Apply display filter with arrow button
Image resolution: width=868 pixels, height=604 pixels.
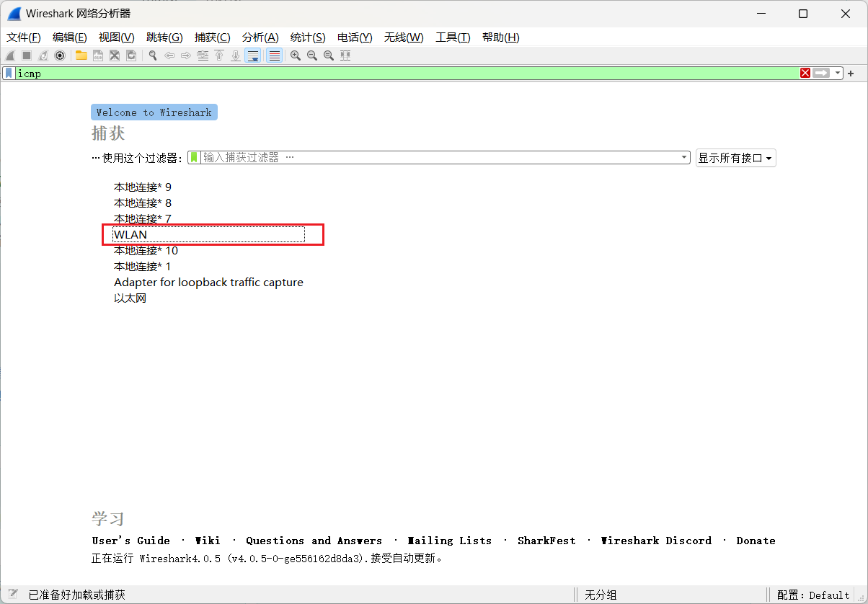click(x=821, y=74)
